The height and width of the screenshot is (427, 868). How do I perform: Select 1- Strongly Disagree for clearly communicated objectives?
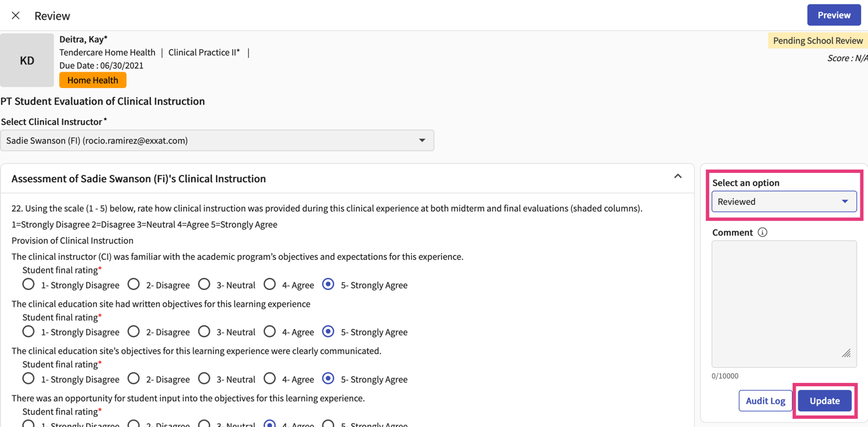point(28,379)
